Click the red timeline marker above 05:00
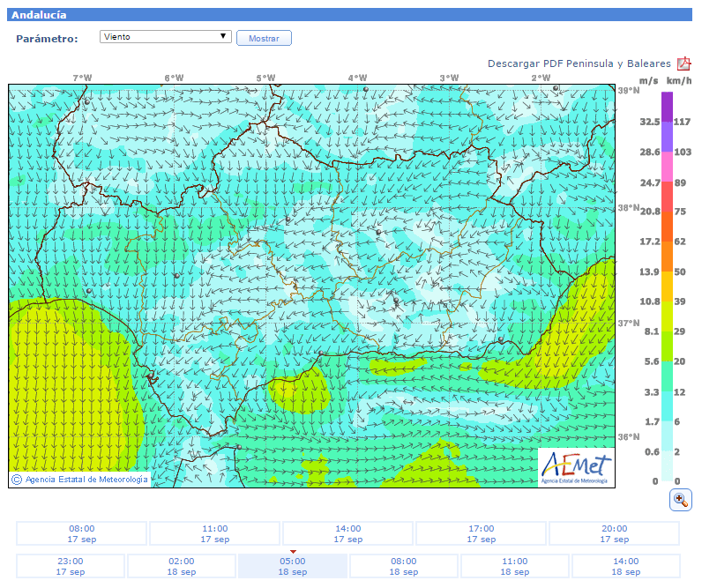The height and width of the screenshot is (588, 702). [293, 552]
